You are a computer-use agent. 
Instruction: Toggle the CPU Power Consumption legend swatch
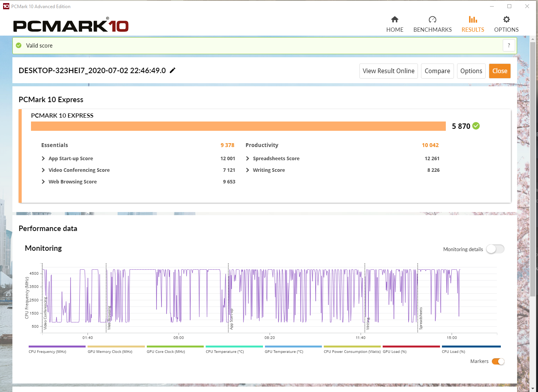pyautogui.click(x=352, y=347)
